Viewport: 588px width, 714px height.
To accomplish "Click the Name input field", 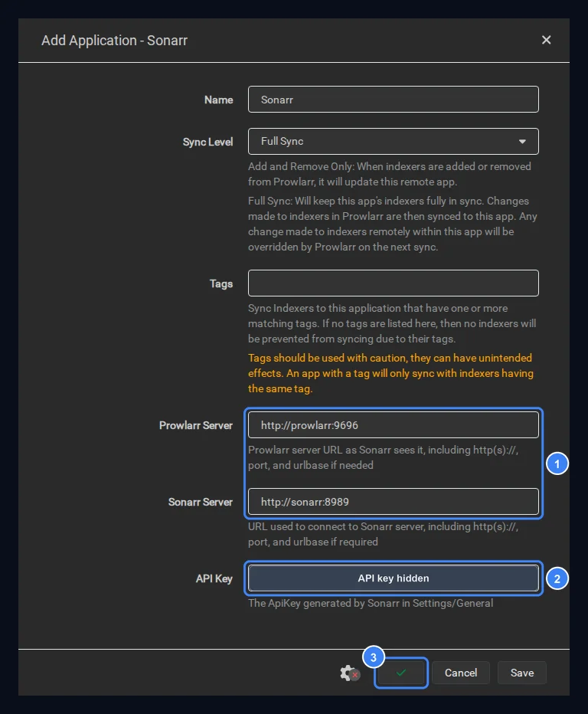I will click(x=394, y=100).
